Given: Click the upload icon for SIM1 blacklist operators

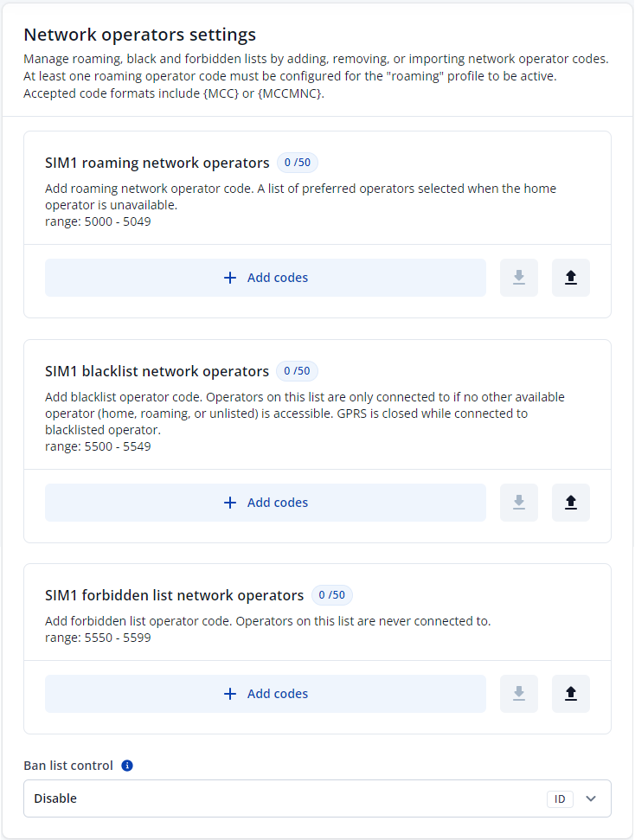Looking at the screenshot, I should [570, 503].
